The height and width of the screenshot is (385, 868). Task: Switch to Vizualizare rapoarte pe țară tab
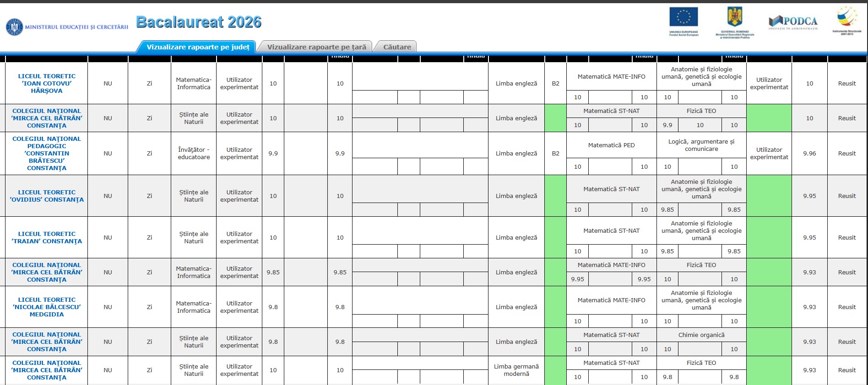coord(316,47)
